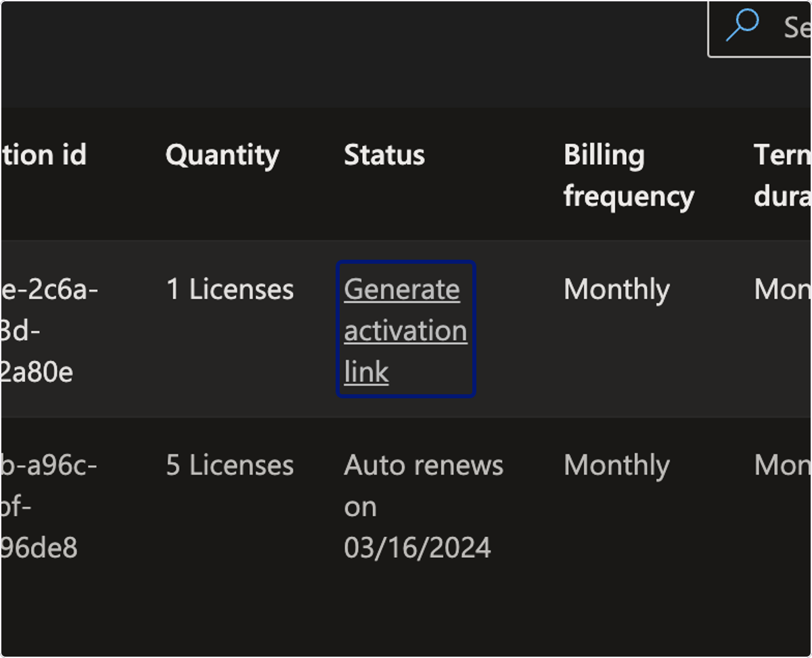Click the search magnifier icon
Viewport: 812px width, 658px height.
pos(743,26)
